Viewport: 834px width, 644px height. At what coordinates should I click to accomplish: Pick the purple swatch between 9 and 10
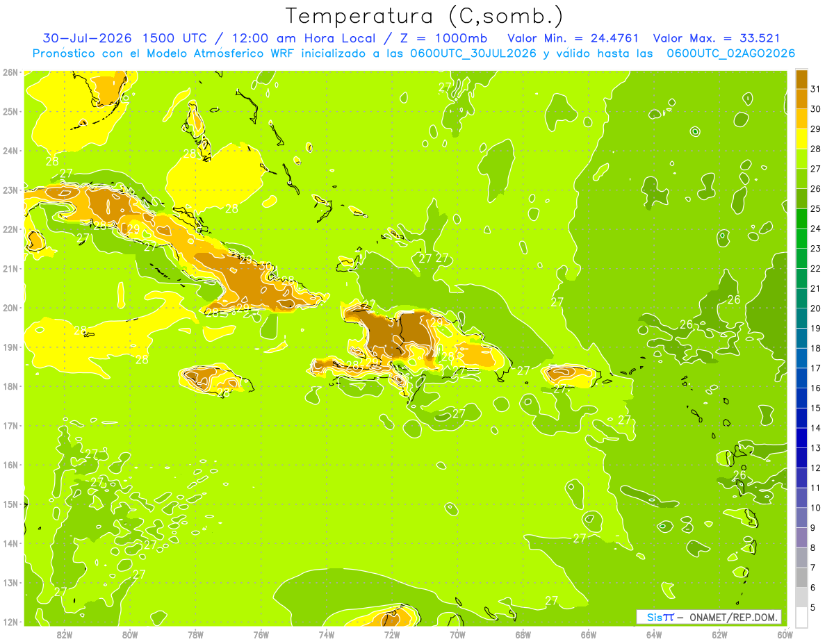coord(801,518)
